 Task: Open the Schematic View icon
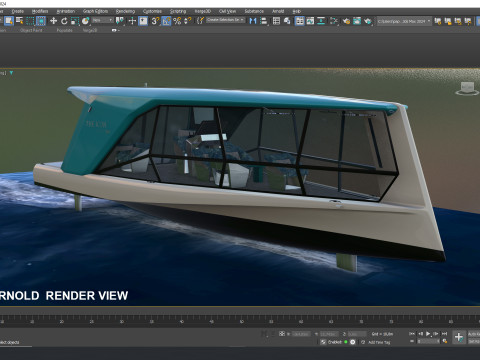[x=321, y=21]
